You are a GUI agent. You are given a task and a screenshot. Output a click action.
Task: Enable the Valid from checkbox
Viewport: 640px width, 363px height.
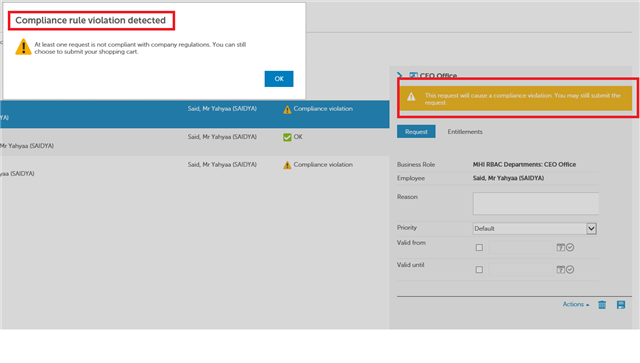click(479, 247)
